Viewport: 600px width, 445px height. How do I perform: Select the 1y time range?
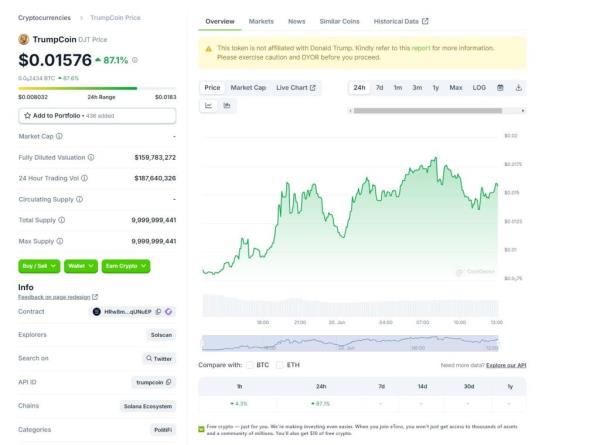point(436,88)
